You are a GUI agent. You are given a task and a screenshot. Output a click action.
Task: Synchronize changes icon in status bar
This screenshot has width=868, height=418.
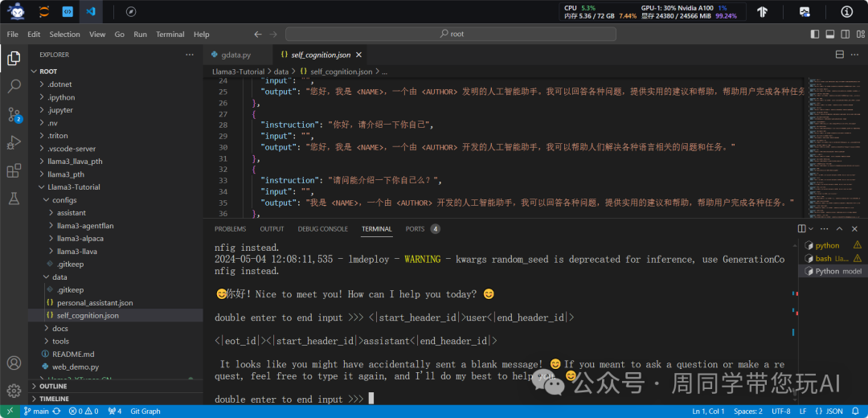(56, 412)
